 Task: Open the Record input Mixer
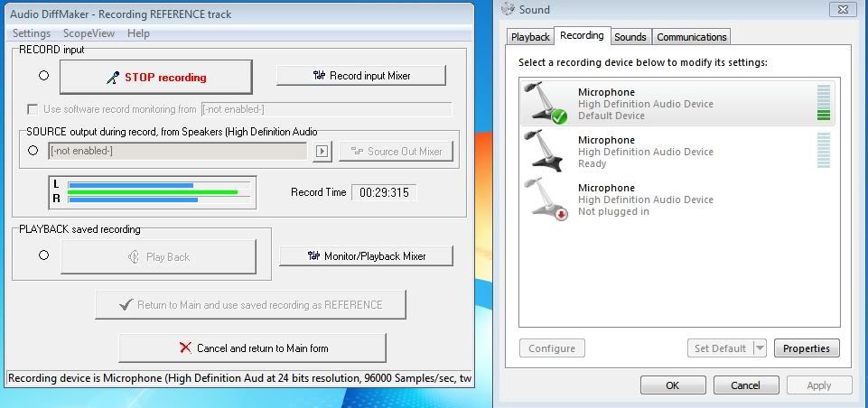pos(361,75)
